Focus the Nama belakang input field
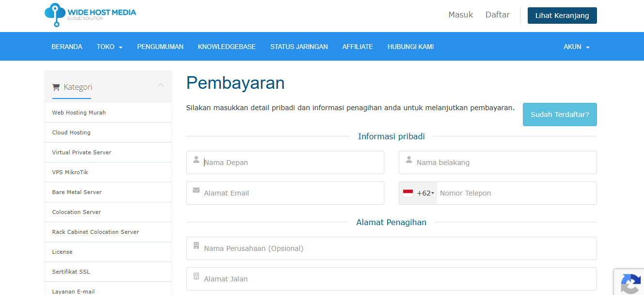This screenshot has height=295, width=644. (x=498, y=163)
